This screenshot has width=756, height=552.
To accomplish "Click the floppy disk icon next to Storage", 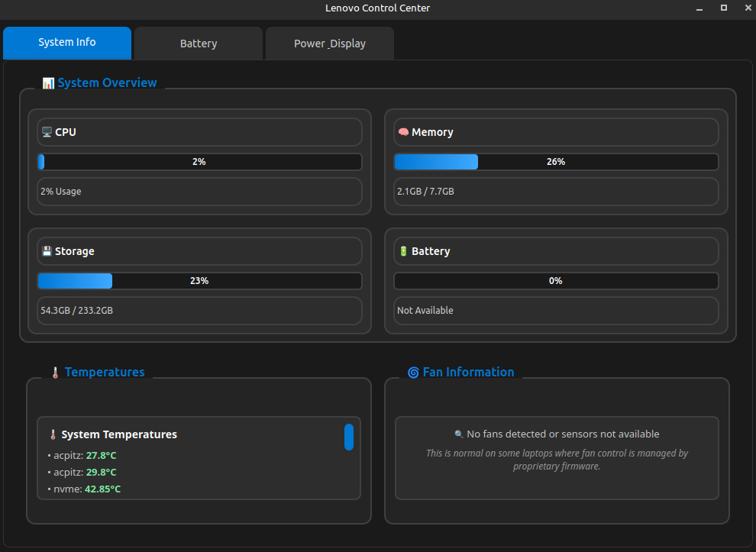I will point(47,251).
